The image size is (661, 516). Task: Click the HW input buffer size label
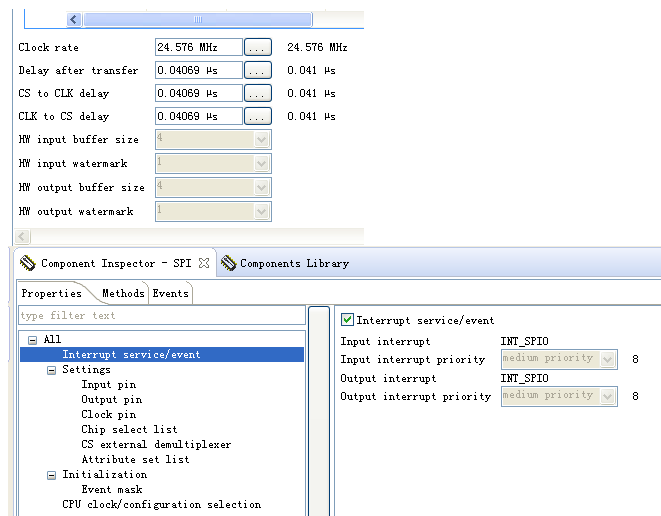point(78,140)
